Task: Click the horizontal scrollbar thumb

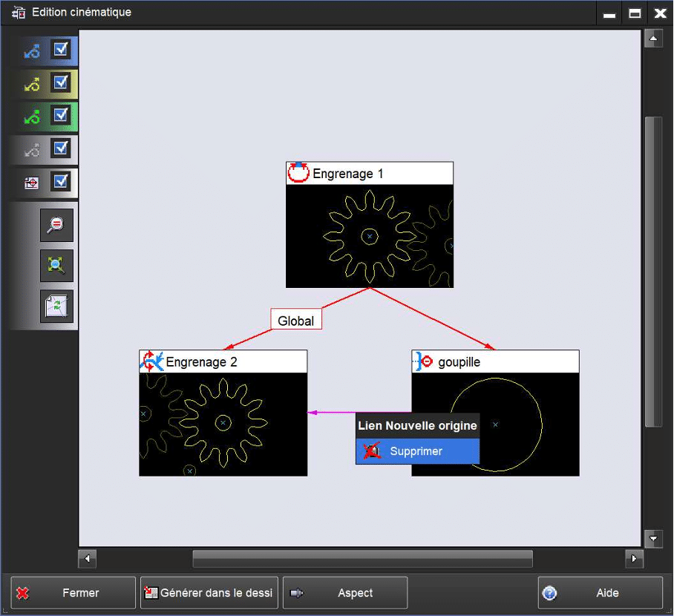Action: click(x=363, y=558)
